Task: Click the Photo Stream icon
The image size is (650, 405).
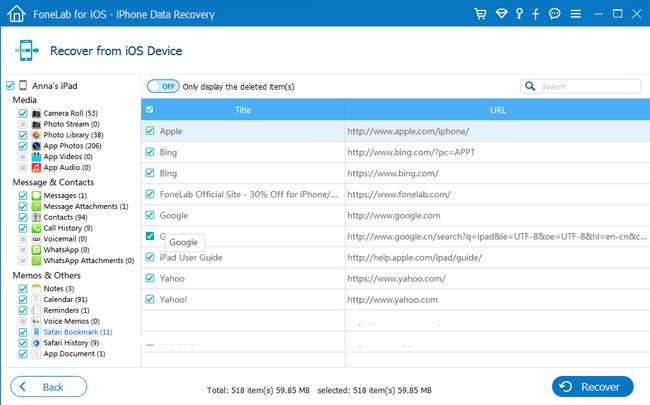Action: pos(36,124)
